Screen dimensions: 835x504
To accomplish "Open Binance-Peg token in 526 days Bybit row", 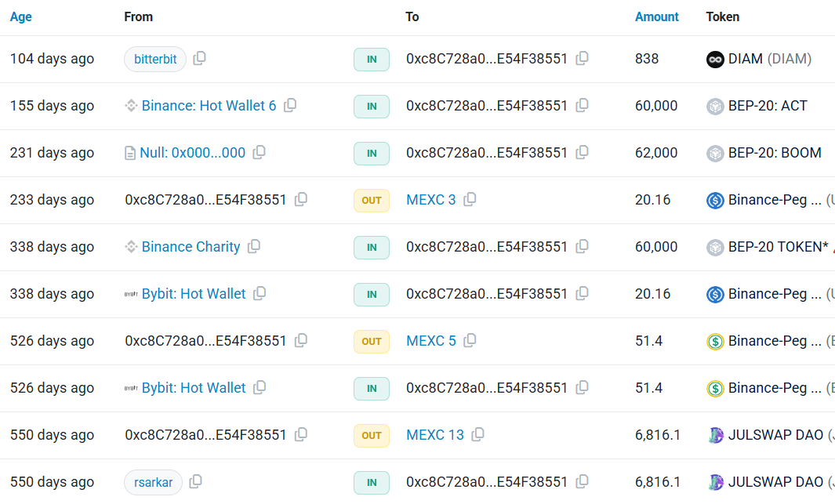I will [775, 388].
